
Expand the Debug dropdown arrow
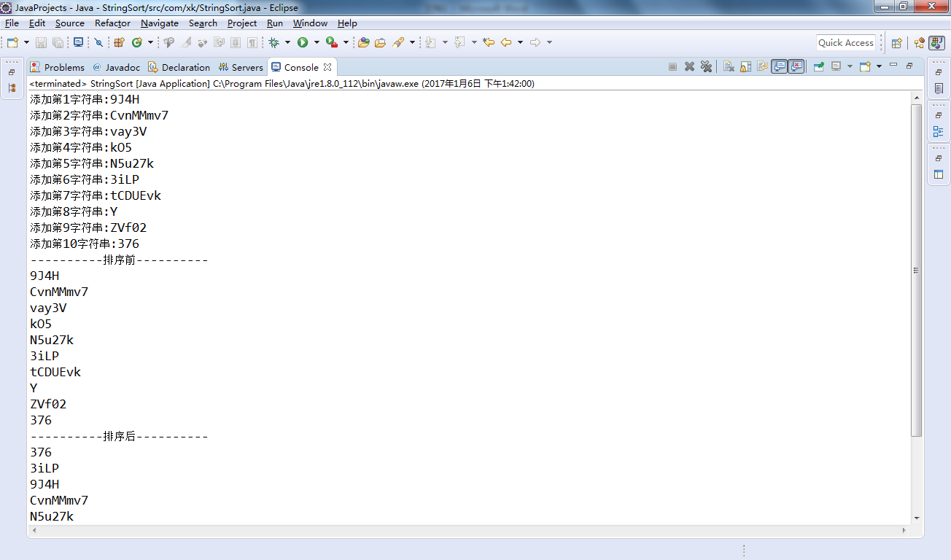[x=287, y=42]
